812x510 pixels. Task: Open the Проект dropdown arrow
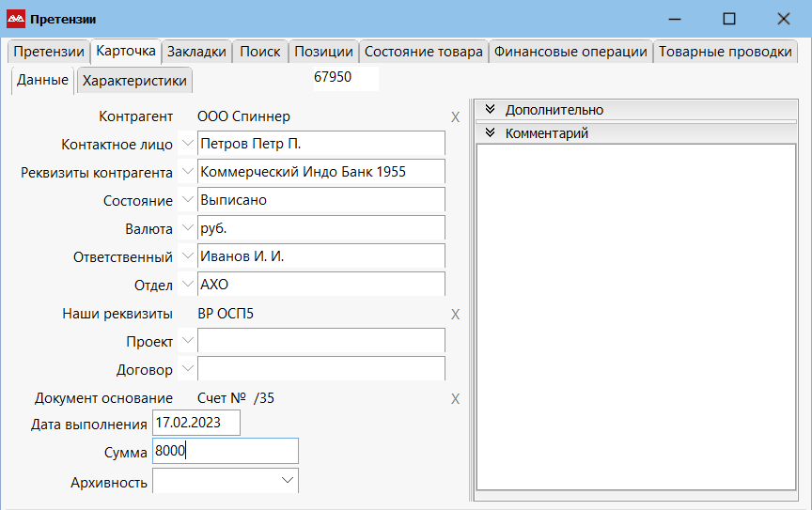(186, 341)
